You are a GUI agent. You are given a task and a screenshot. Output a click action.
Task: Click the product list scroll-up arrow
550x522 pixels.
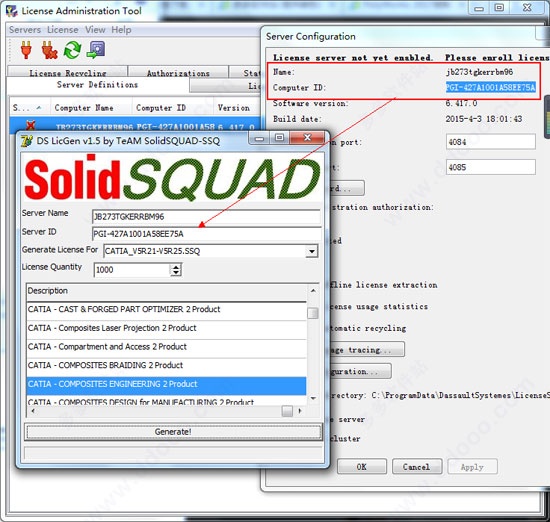tap(313, 290)
